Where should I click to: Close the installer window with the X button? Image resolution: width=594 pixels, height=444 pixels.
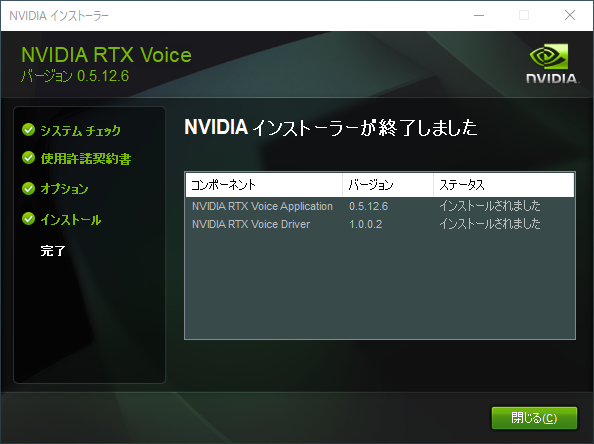coord(570,16)
